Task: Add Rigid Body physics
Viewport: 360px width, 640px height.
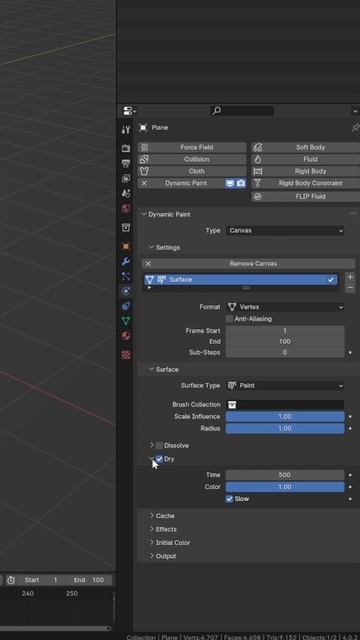Action: (x=306, y=171)
